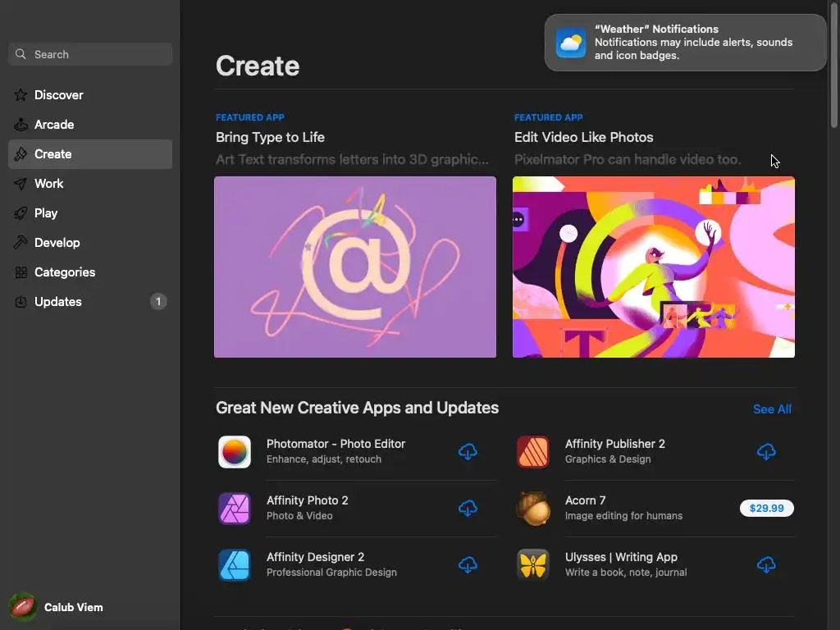Click in the Search field
Image resolution: width=840 pixels, height=630 pixels.
(x=90, y=54)
